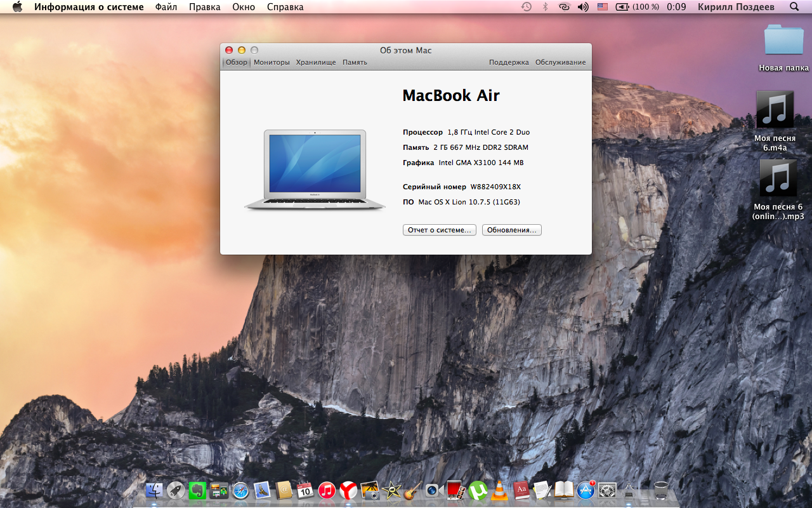Click the Spotlight search magnifier icon
Image resolution: width=812 pixels, height=508 pixels.
pyautogui.click(x=794, y=7)
